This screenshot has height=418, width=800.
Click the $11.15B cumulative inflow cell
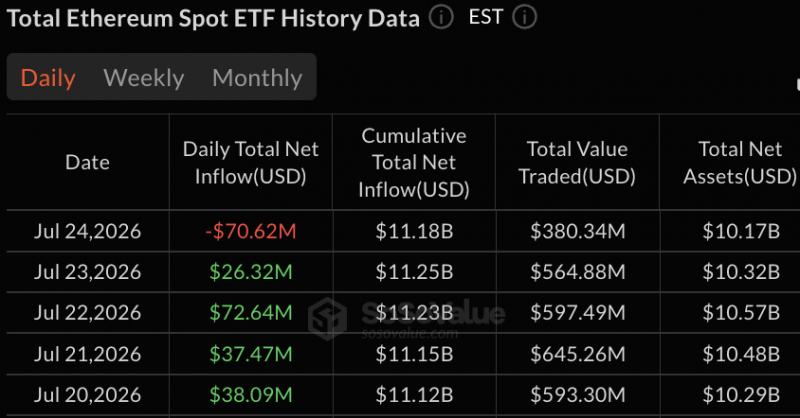[414, 354]
